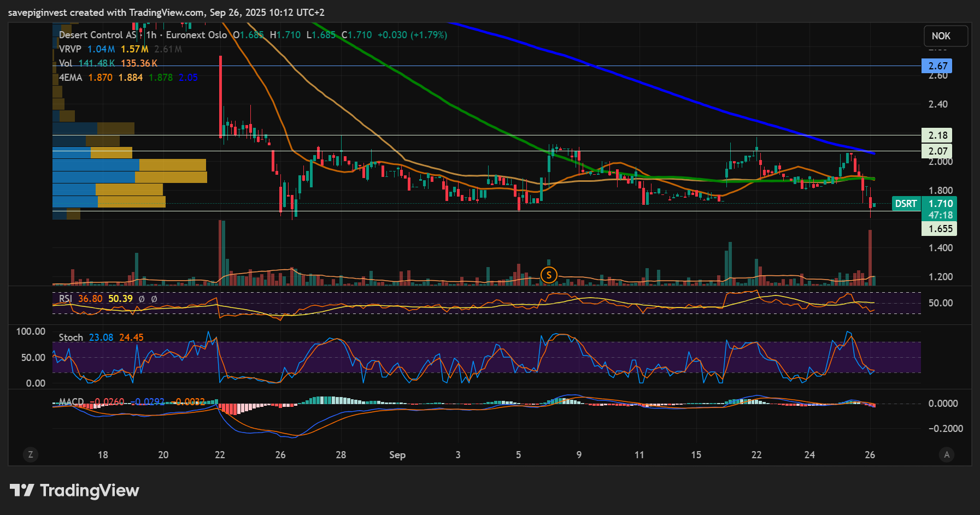Click the Desert Control AS symbol title
Viewport: 980px width, 515px height.
[97, 35]
